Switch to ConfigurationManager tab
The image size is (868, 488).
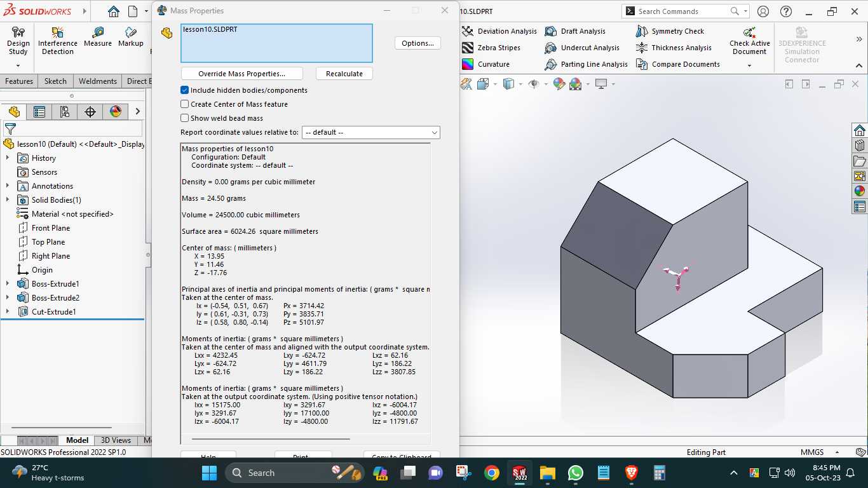[x=65, y=112]
